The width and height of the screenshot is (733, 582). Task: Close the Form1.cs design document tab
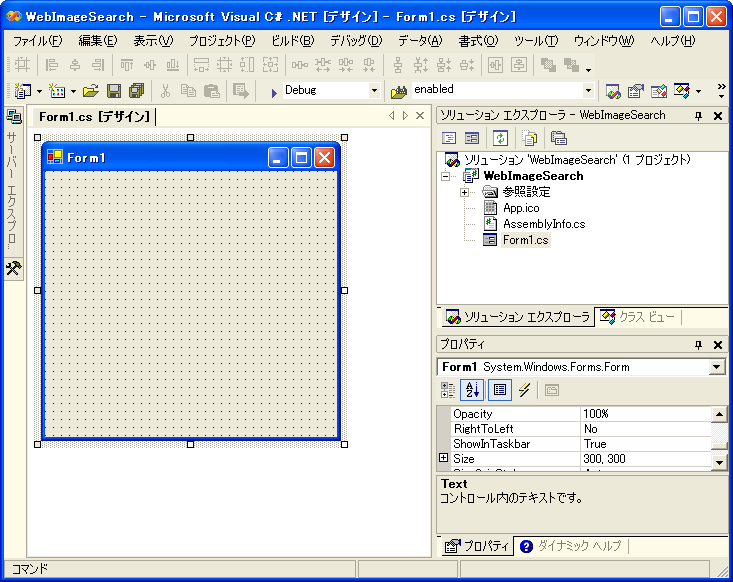click(x=420, y=115)
